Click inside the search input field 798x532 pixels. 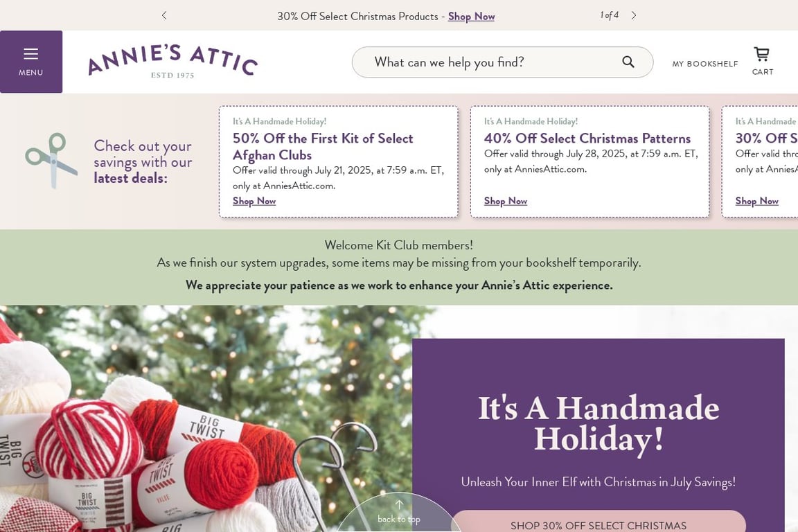(x=485, y=62)
